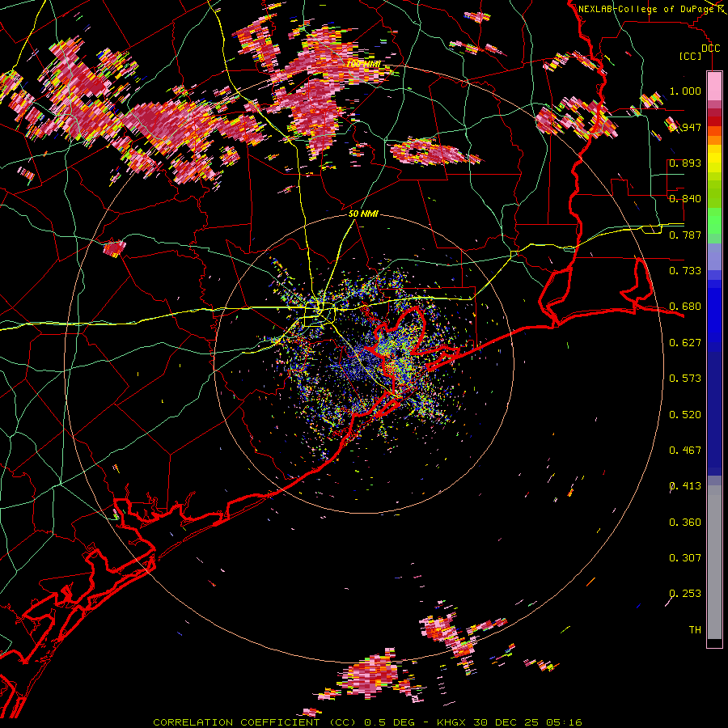Pick the black swatch at color bar bottom

click(714, 643)
